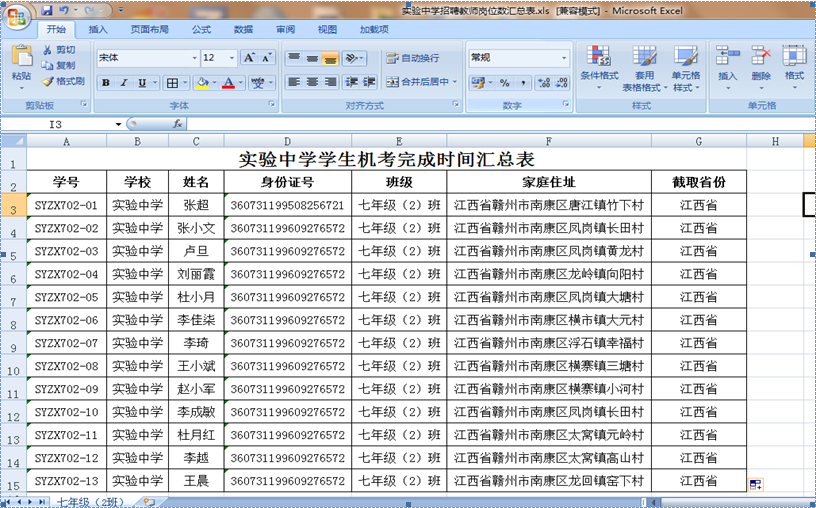Screen dimensions: 816x508
Task: Align text left
Action: point(294,82)
